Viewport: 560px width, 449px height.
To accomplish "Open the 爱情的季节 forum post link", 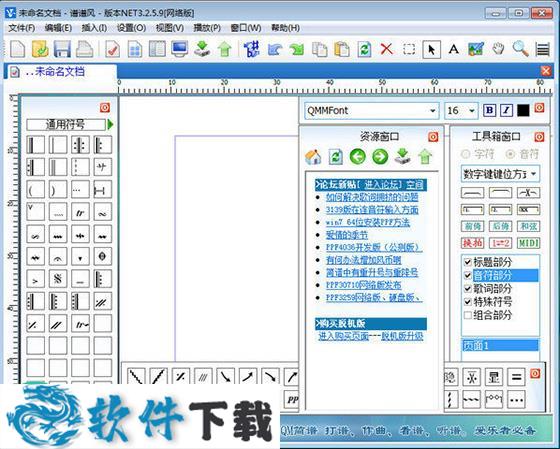I will click(346, 235).
